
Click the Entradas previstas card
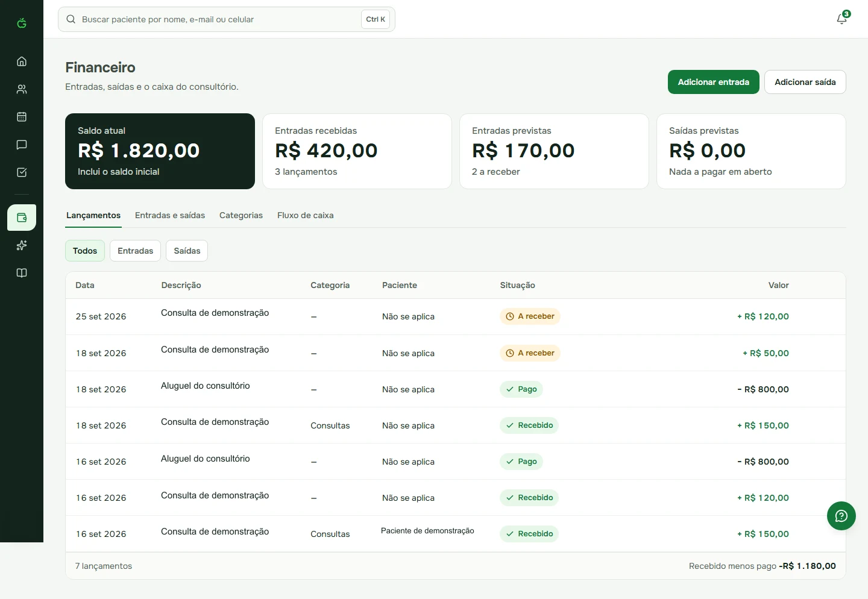554,151
